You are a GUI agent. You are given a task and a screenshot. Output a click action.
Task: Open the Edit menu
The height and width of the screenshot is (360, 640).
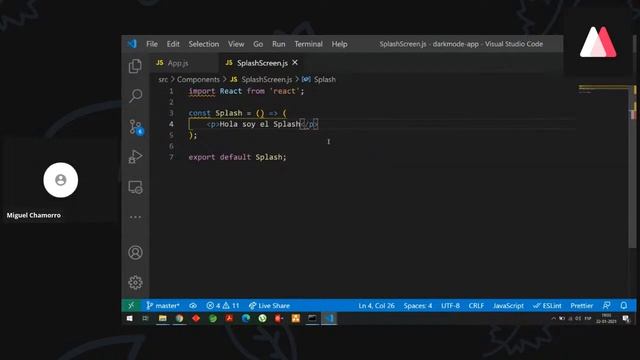(173, 44)
